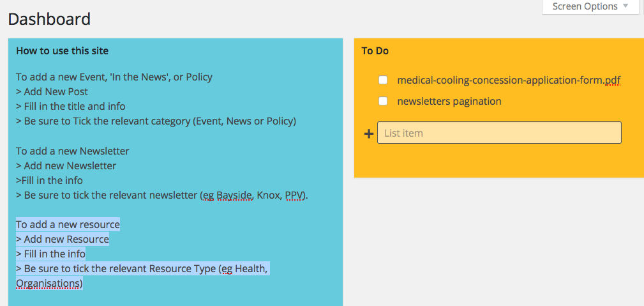Click the line mentioning Event, News or Policy category
The width and height of the screenshot is (644, 306).
pos(156,121)
